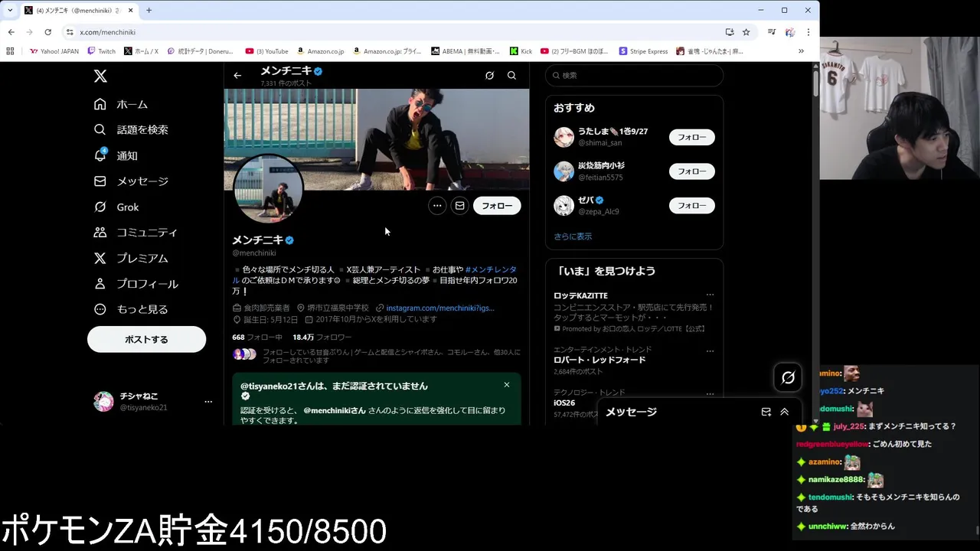Image resolution: width=980 pixels, height=551 pixels.
Task: Click the ABEMA bookmark
Action: [x=465, y=51]
